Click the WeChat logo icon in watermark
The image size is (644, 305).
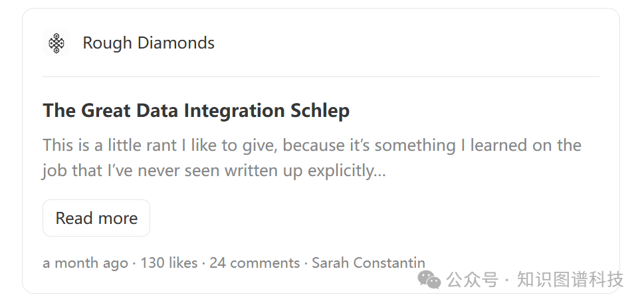[x=429, y=280]
